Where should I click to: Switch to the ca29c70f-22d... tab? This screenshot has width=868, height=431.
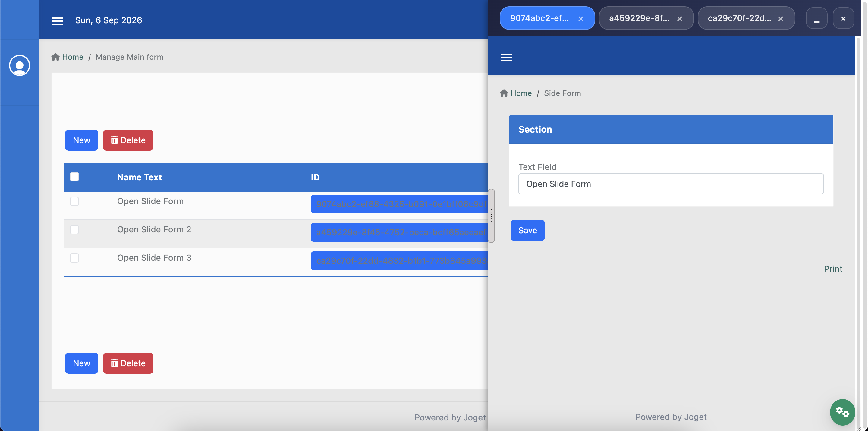(x=739, y=18)
